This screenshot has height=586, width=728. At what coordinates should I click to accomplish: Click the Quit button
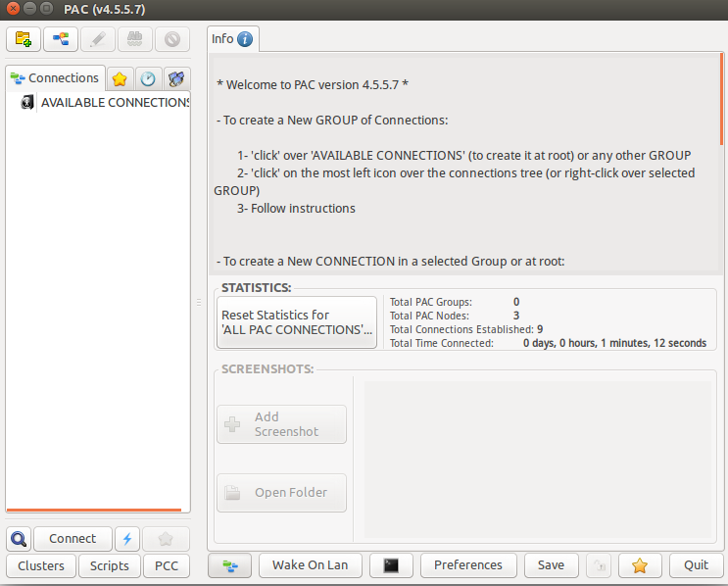tap(696, 565)
